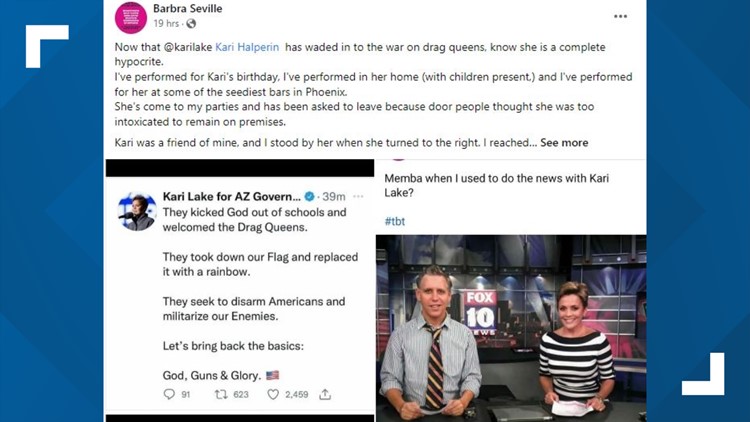This screenshot has width=750, height=422.
Task: Open Barbra Seville's profile name link
Action: tap(188, 8)
